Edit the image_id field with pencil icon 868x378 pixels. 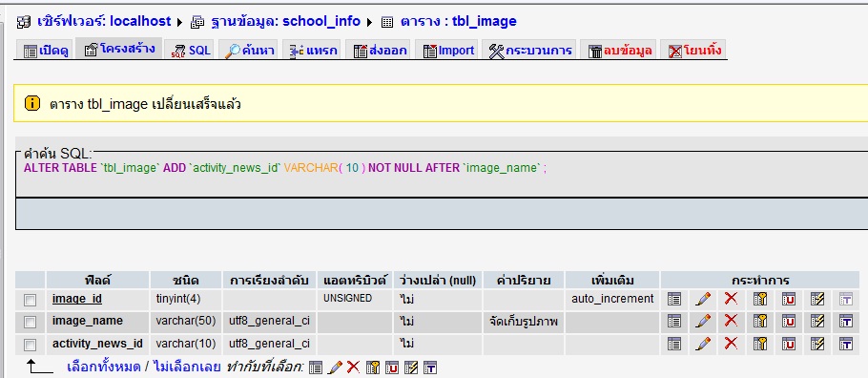[702, 299]
